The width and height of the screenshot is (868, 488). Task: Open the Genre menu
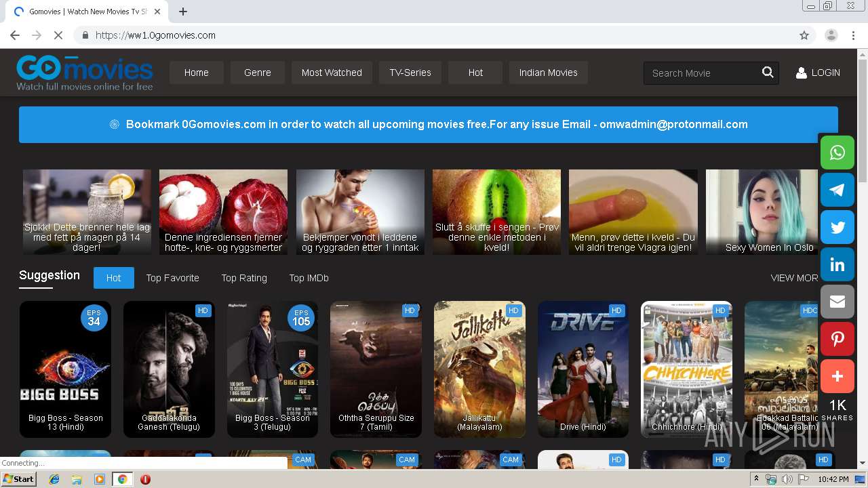point(258,73)
